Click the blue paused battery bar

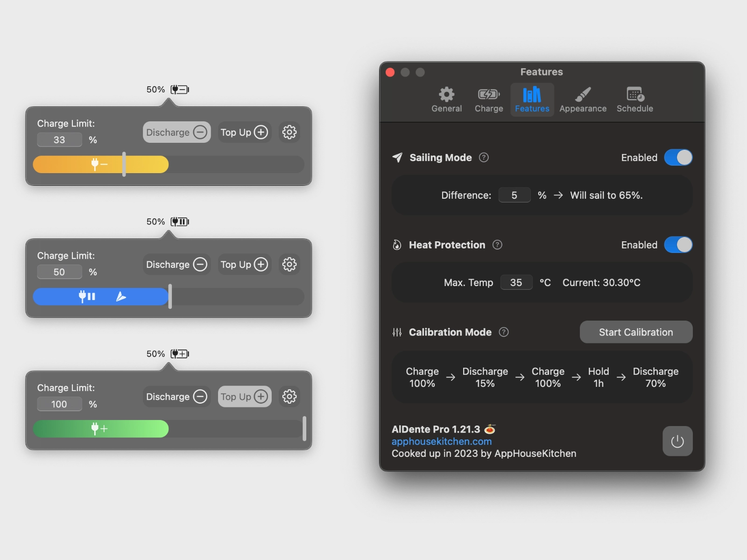pos(100,296)
